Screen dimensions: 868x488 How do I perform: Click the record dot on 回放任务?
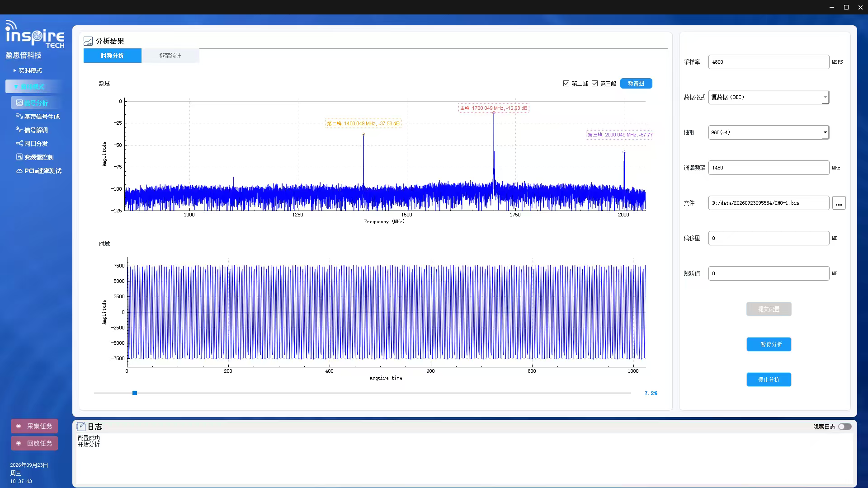[x=19, y=443]
